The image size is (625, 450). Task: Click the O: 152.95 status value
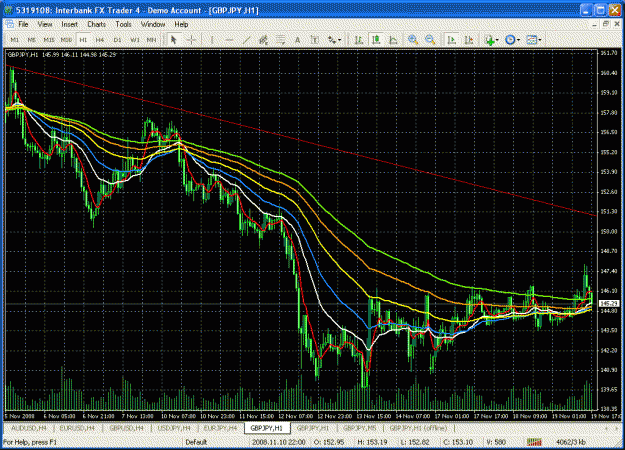(329, 442)
